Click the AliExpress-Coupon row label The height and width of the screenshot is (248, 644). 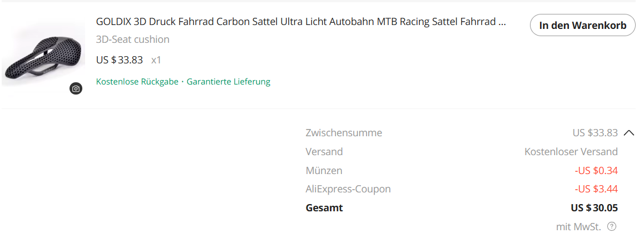(x=348, y=189)
